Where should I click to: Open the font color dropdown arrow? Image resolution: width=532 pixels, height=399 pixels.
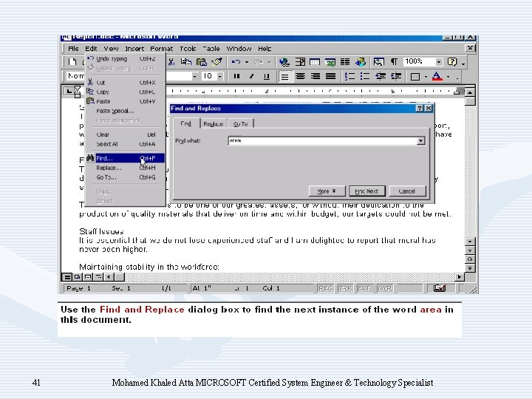pyautogui.click(x=449, y=77)
